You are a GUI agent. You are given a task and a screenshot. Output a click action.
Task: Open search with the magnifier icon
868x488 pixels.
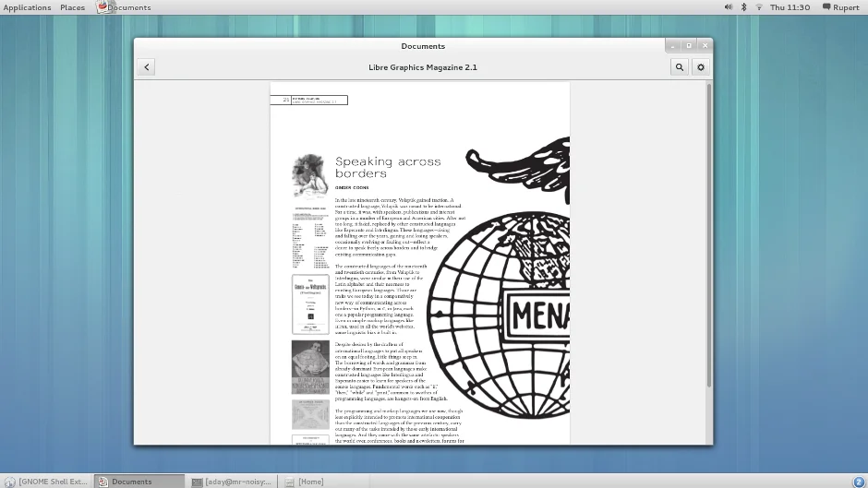click(680, 67)
